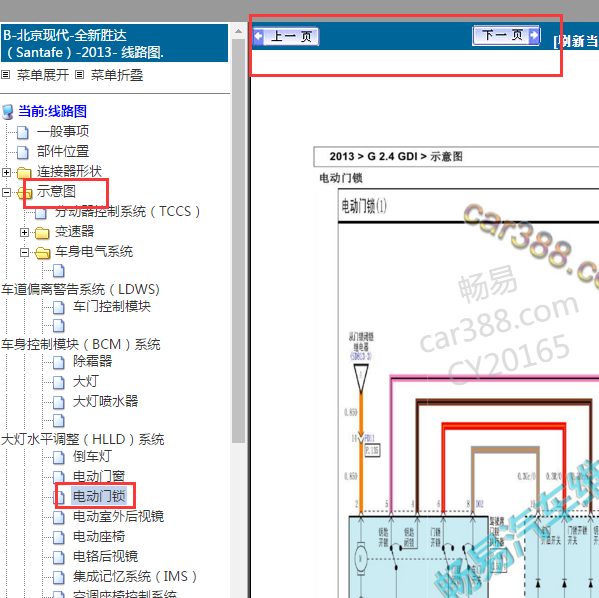The height and width of the screenshot is (598, 599).
Task: Open the 部件位置 page
Action: click(x=63, y=151)
